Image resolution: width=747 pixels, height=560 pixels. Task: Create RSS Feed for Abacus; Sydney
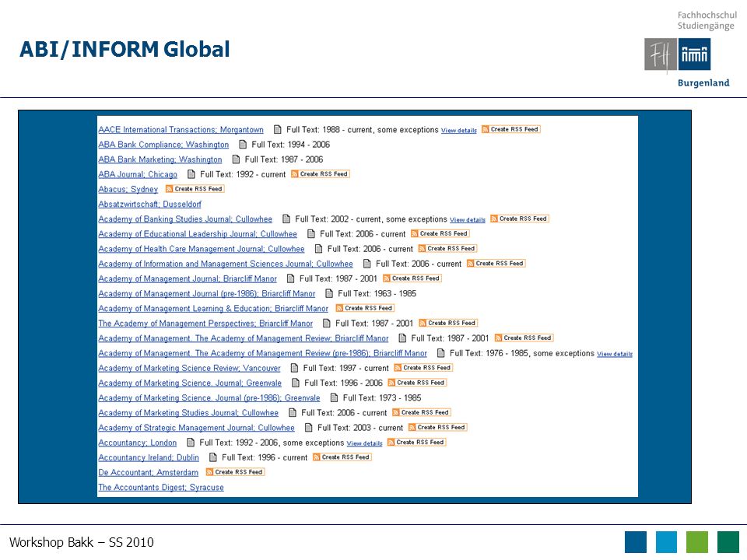click(x=195, y=188)
